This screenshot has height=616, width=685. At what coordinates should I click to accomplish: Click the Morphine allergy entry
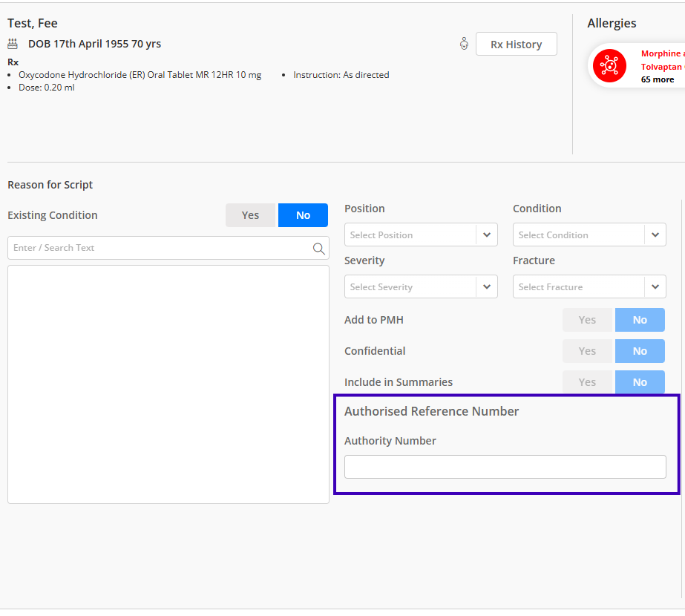coord(661,53)
